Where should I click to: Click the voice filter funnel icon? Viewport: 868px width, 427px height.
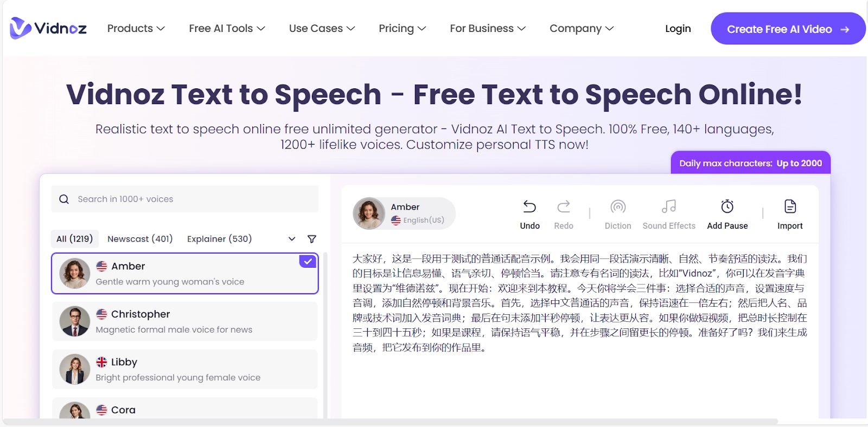click(312, 239)
